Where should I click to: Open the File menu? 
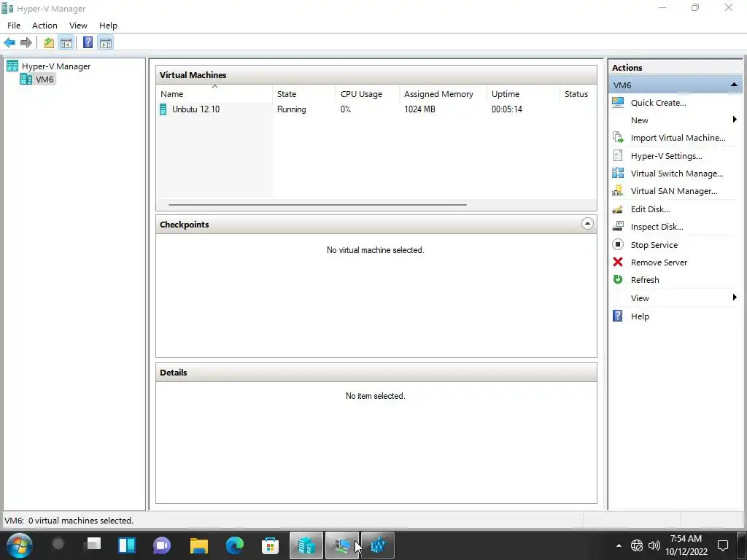point(14,26)
